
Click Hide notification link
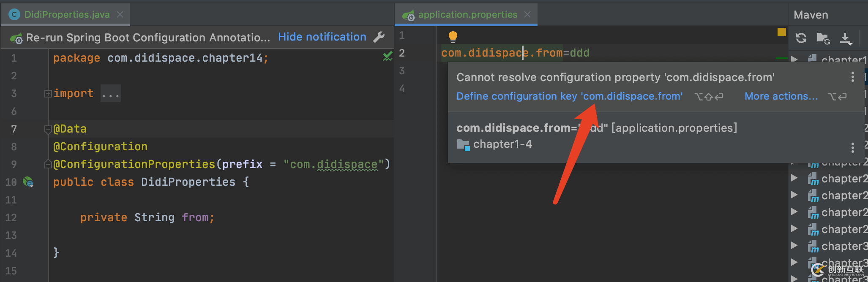pos(322,37)
